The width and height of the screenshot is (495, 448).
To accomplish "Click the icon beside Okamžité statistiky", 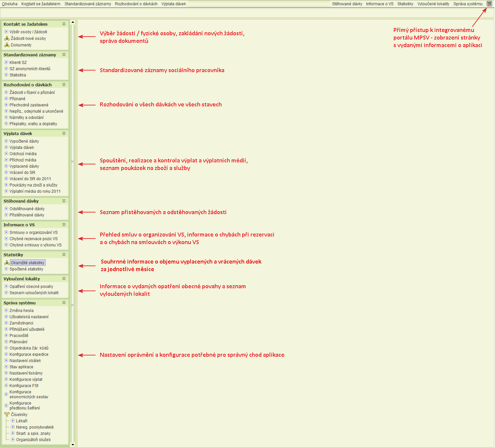I will [7, 263].
